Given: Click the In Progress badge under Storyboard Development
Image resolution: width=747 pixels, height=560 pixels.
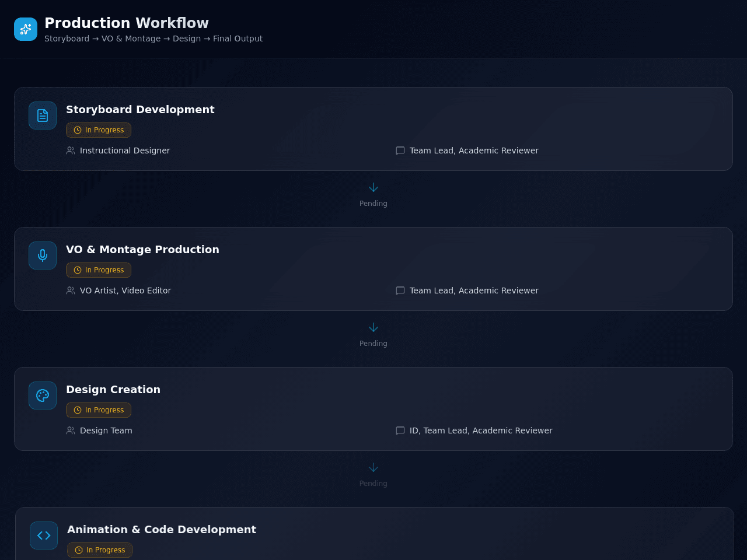Looking at the screenshot, I should click(99, 130).
